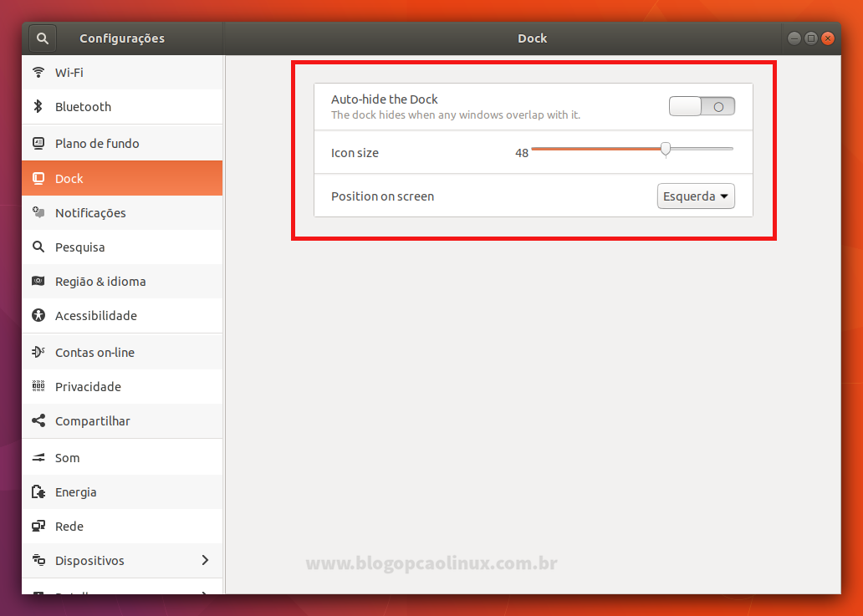Click the Acessibilidade person icon

pos(38,315)
